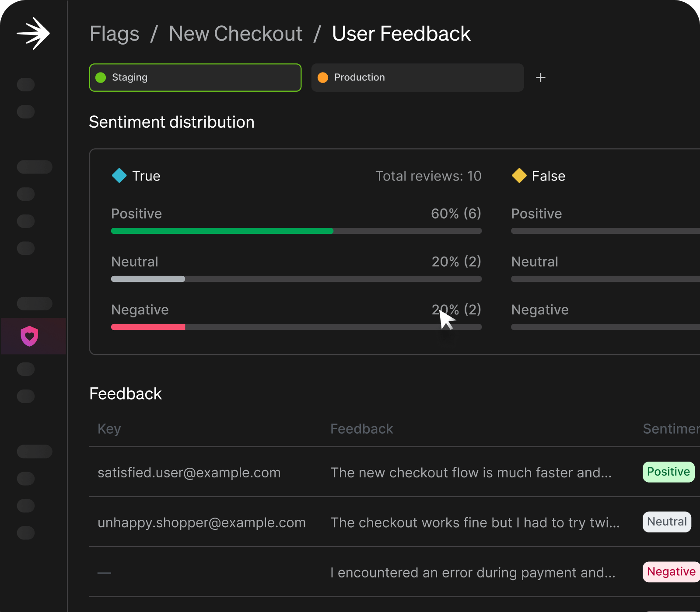This screenshot has width=700, height=612.
Task: Click the green Positive progress bar
Action: tap(222, 231)
